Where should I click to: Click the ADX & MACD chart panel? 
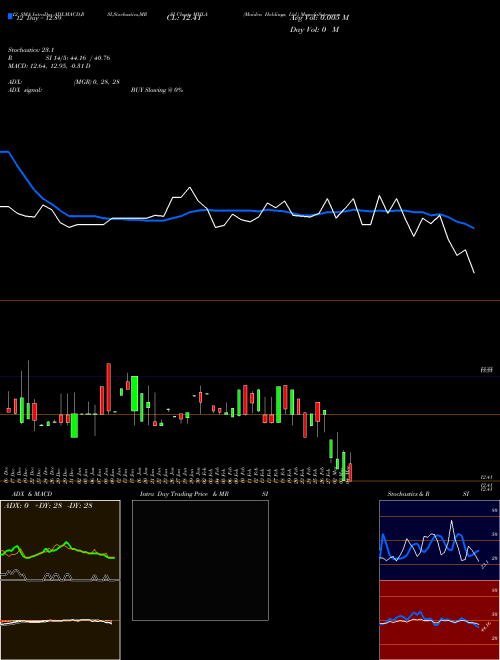pyautogui.click(x=60, y=580)
